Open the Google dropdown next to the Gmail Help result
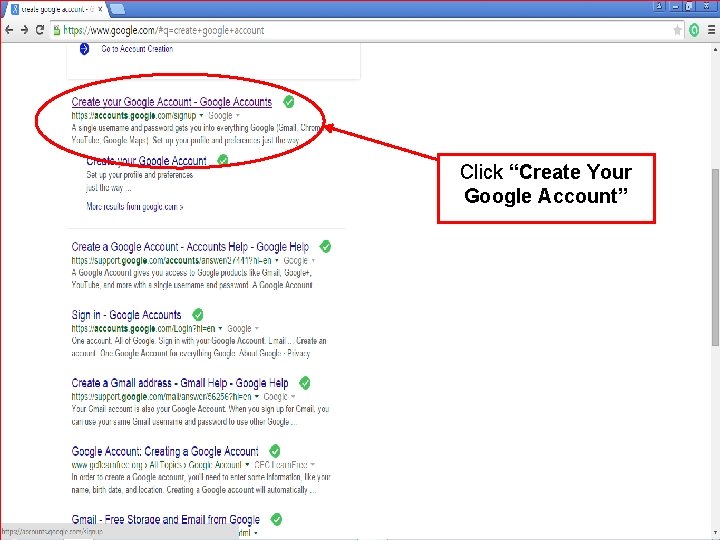 coord(279,396)
